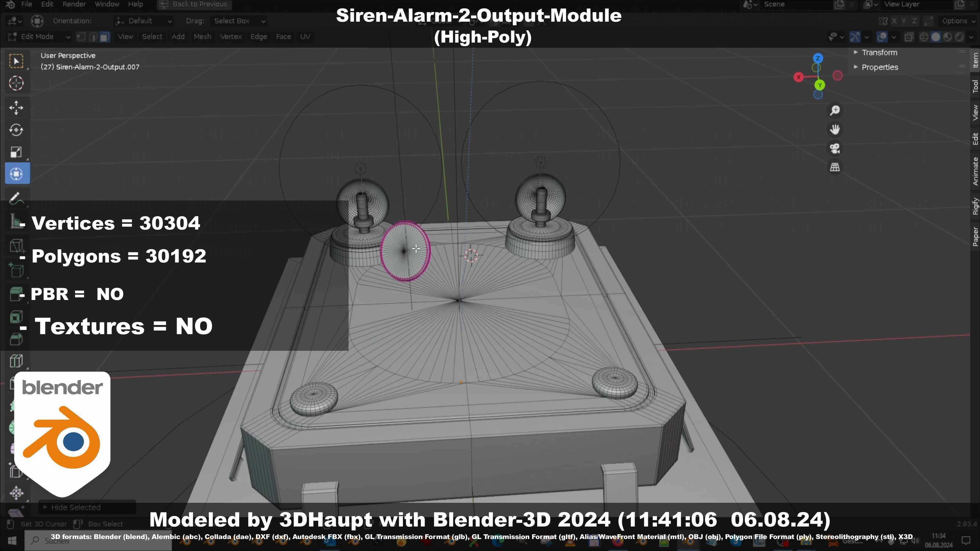Viewport: 980px width, 551px height.
Task: Click the Windows Start button
Action: point(12,540)
